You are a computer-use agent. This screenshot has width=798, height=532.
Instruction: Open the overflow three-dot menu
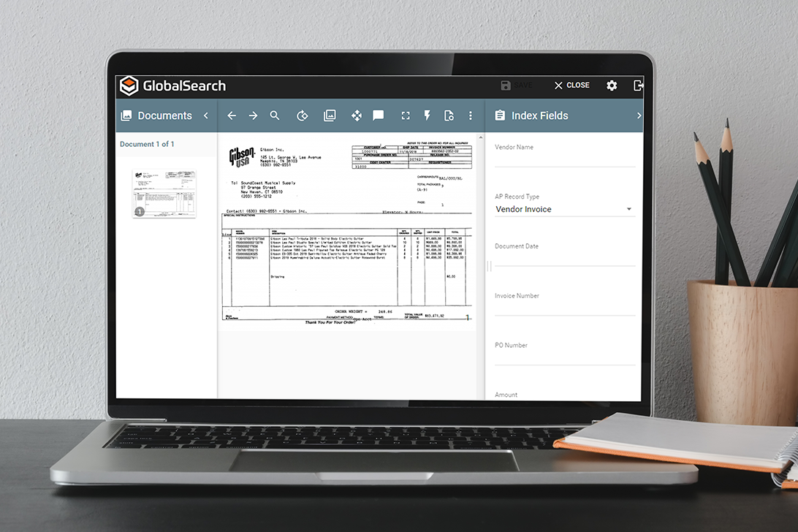pyautogui.click(x=471, y=115)
